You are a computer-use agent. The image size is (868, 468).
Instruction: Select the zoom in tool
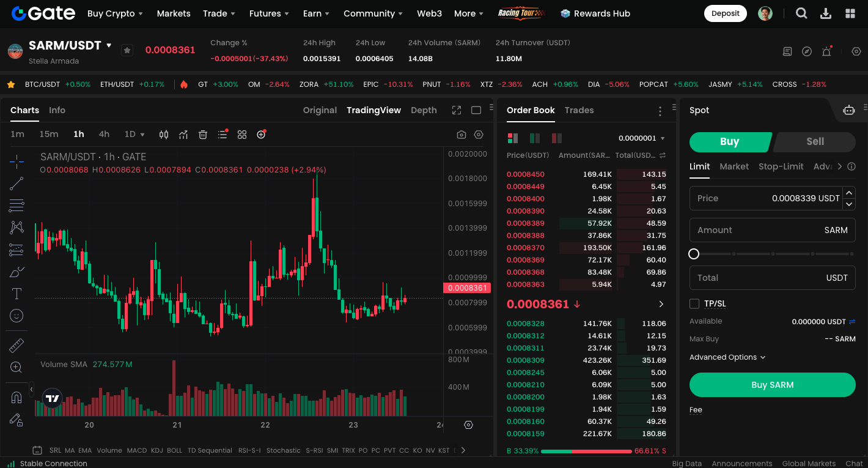(17, 367)
